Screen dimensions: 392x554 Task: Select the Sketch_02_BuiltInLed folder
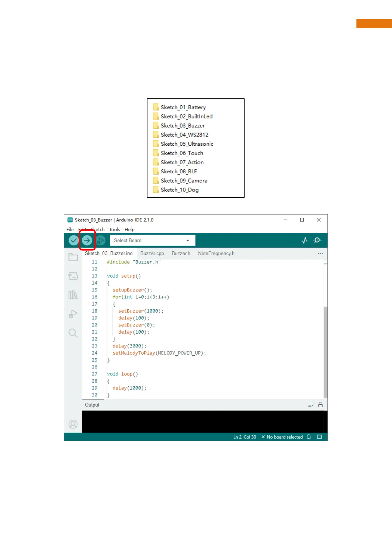click(183, 116)
